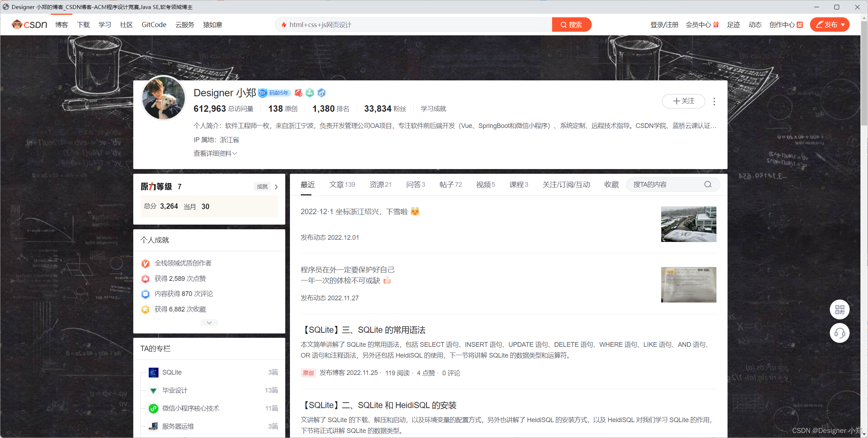Click the three-dot more options icon
The height and width of the screenshot is (438, 868).
point(714,102)
